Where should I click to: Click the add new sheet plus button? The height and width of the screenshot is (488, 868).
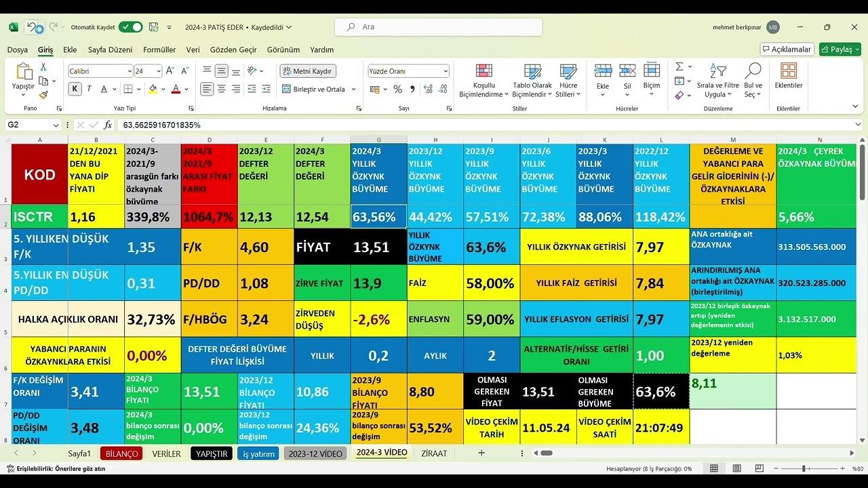[x=481, y=453]
